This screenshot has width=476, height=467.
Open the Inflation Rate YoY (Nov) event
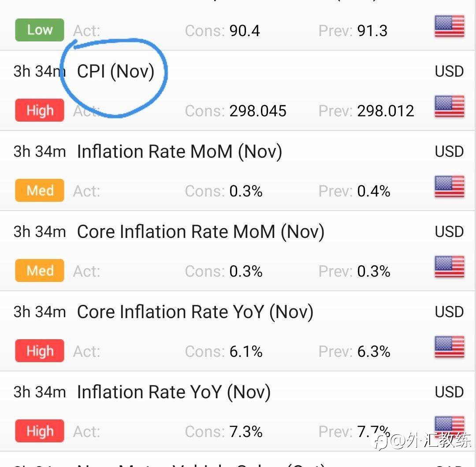tap(174, 392)
